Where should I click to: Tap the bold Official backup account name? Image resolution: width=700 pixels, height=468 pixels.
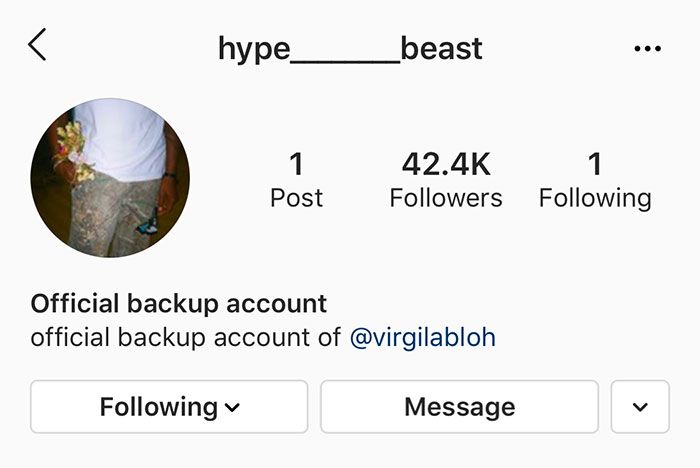tap(179, 304)
